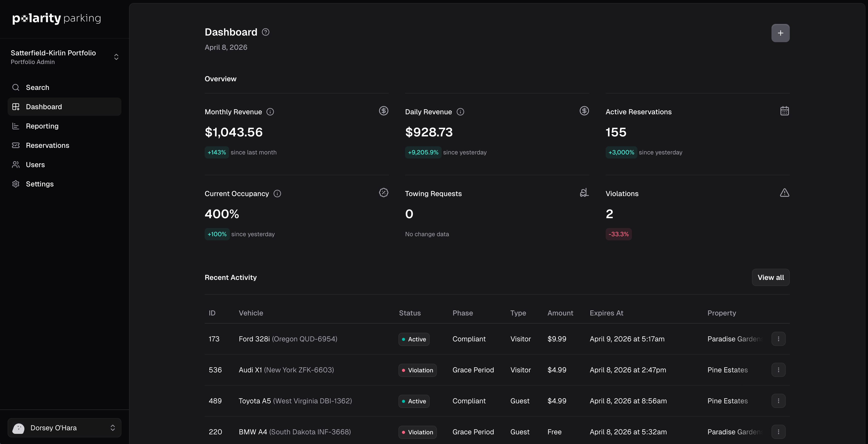Click -33.3% violations change badge
Image resolution: width=868 pixels, height=444 pixels.
[x=618, y=234]
